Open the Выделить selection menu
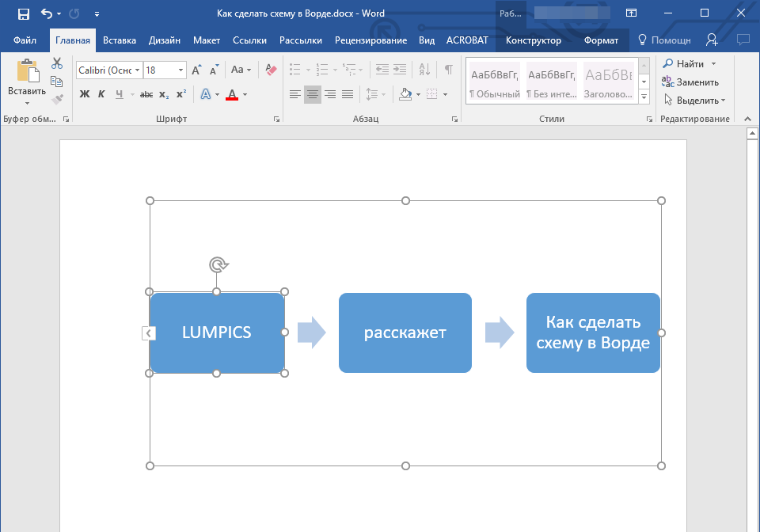Screen dimensions: 760x532 click(694, 101)
